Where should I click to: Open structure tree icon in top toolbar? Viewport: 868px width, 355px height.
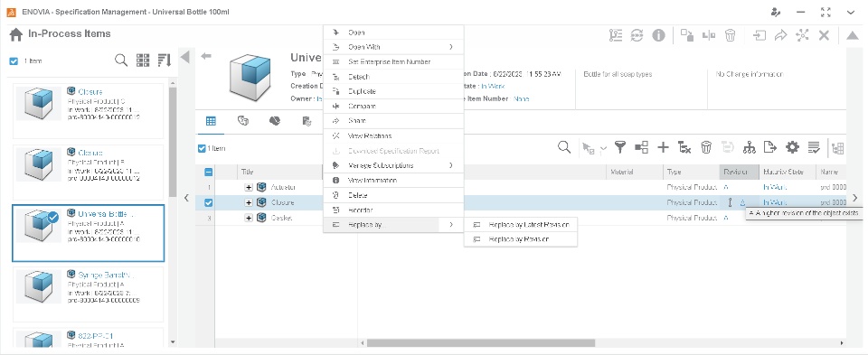(x=616, y=35)
